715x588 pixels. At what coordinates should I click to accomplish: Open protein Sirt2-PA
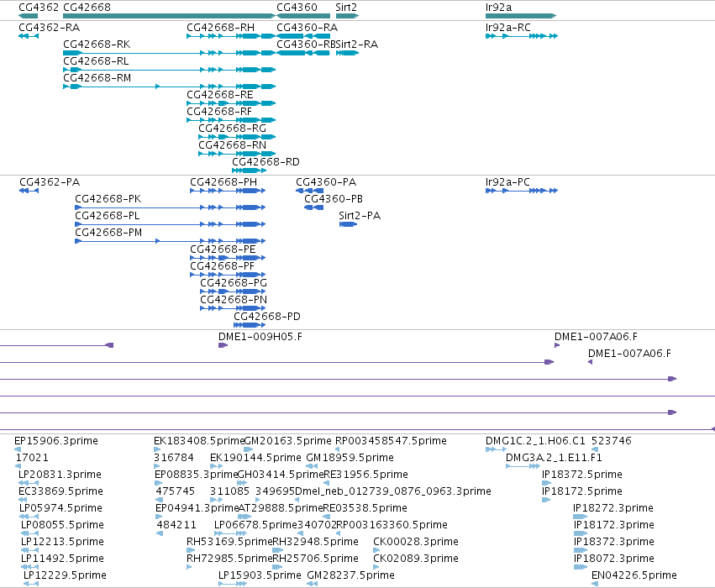point(360,216)
